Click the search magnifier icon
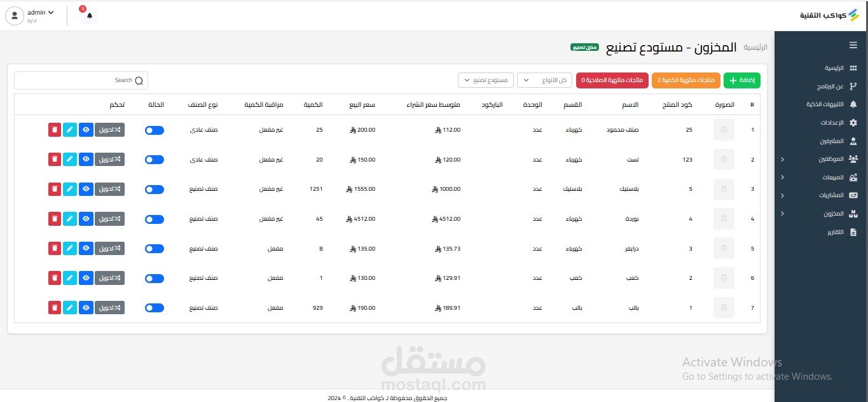 pyautogui.click(x=139, y=81)
